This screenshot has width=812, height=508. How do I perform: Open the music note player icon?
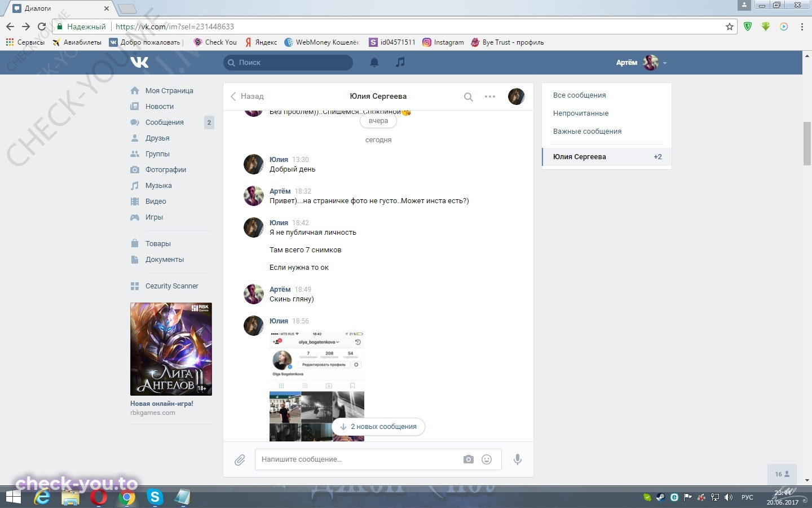pyautogui.click(x=400, y=62)
